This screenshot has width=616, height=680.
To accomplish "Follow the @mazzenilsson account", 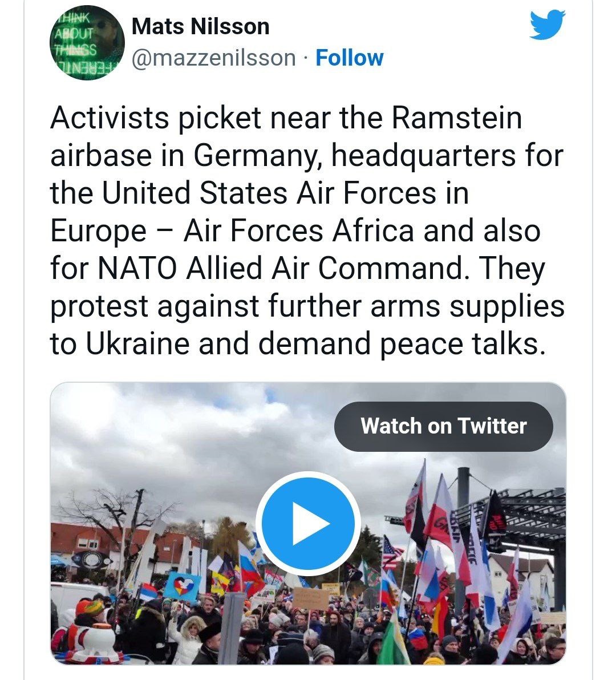I will (349, 58).
